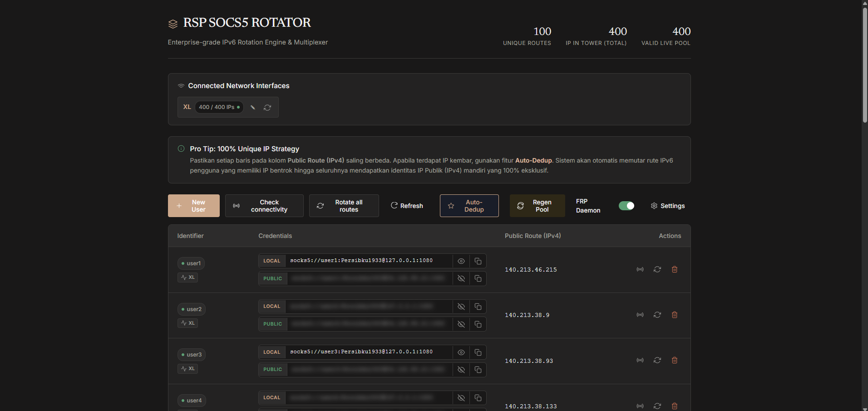Click the Pro Tip info icon

181,149
